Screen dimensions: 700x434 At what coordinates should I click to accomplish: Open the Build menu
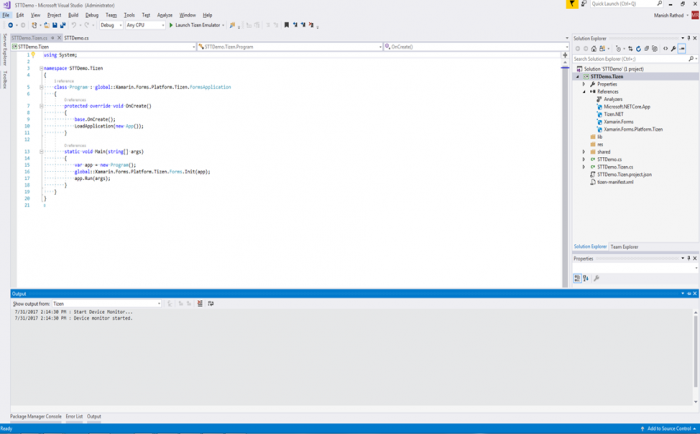(73, 15)
